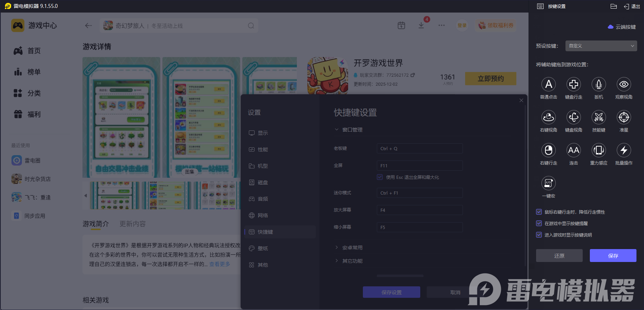The height and width of the screenshot is (310, 644).
Task: Click the 全屏 F11 shortcut field
Action: 420,166
